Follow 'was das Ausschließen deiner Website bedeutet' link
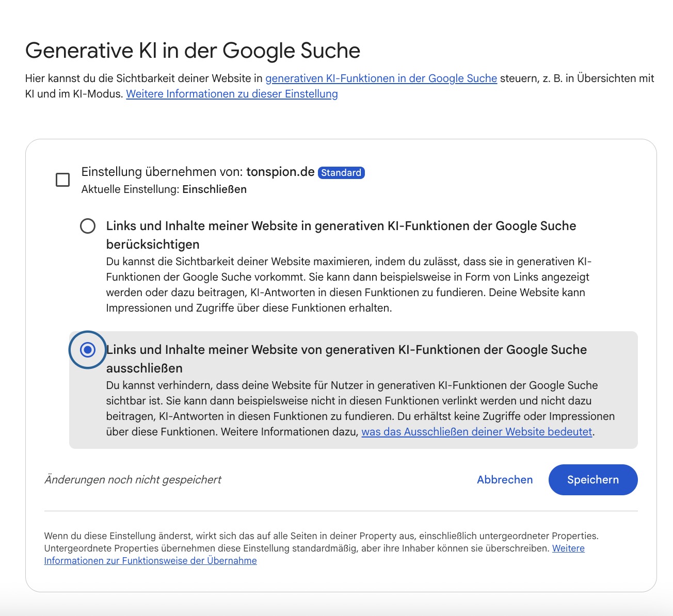Screen dimensions: 673x616 tap(477, 432)
